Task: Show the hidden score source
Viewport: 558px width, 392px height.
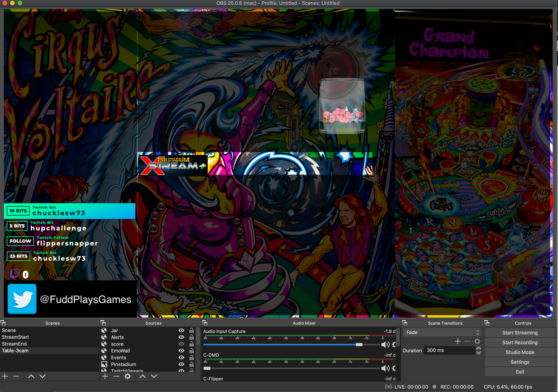Action: pos(181,344)
